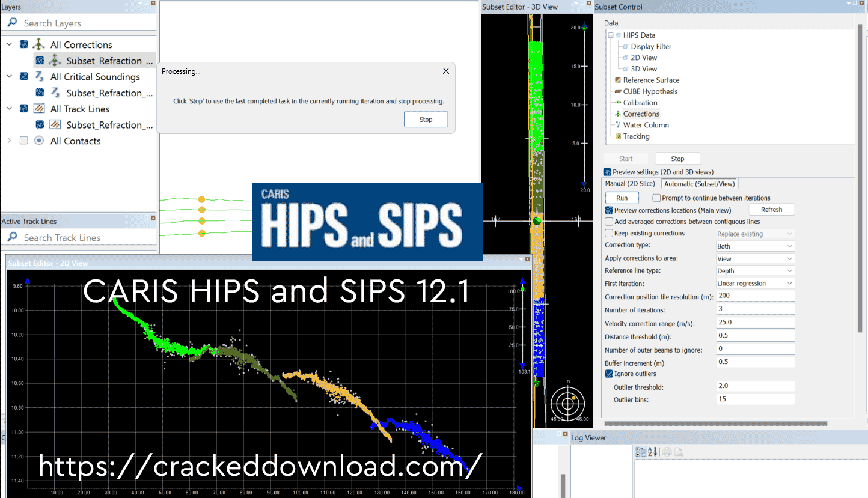
Task: Uncheck the All Critical Soundings checkbox
Action: point(24,76)
